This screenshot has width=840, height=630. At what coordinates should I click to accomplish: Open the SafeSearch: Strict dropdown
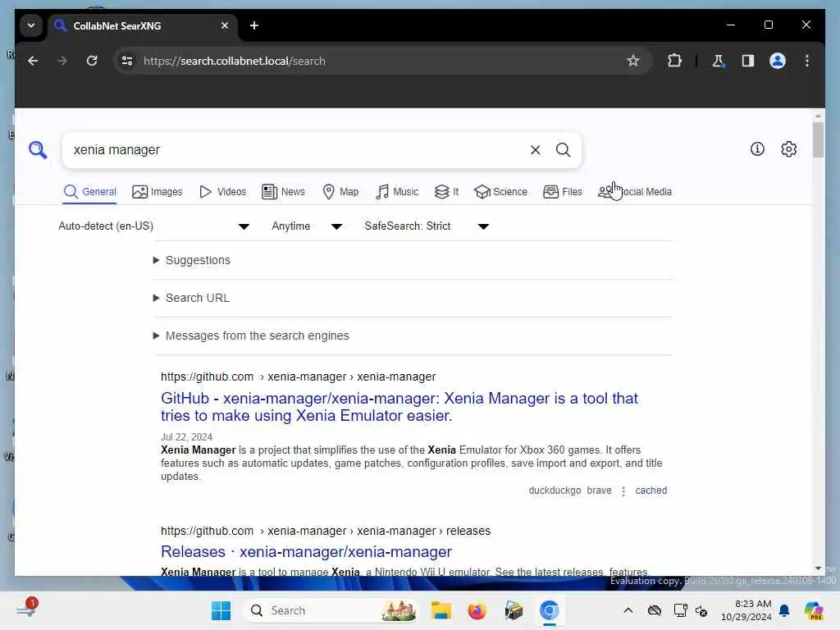tap(427, 226)
